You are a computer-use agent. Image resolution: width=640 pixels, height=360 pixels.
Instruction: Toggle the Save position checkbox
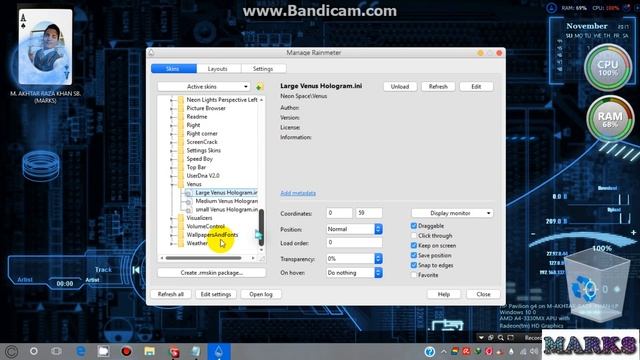[x=414, y=255]
